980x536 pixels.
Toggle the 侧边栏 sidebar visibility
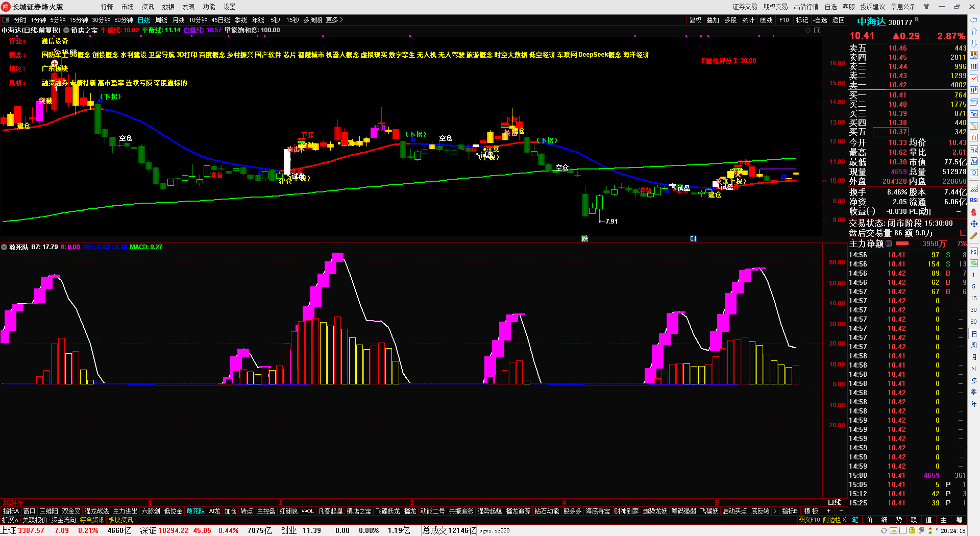(835, 520)
